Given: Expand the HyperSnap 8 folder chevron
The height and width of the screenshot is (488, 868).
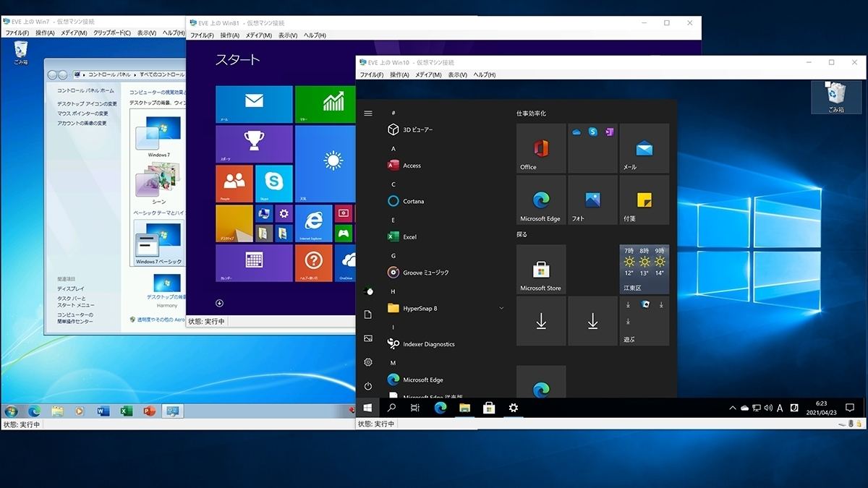Looking at the screenshot, I should (x=501, y=309).
